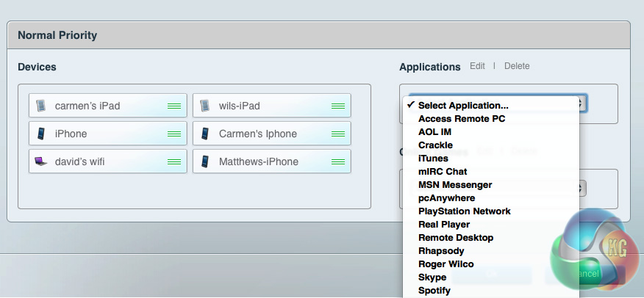
Task: Click green drag handle on david's wifi
Action: point(174,162)
